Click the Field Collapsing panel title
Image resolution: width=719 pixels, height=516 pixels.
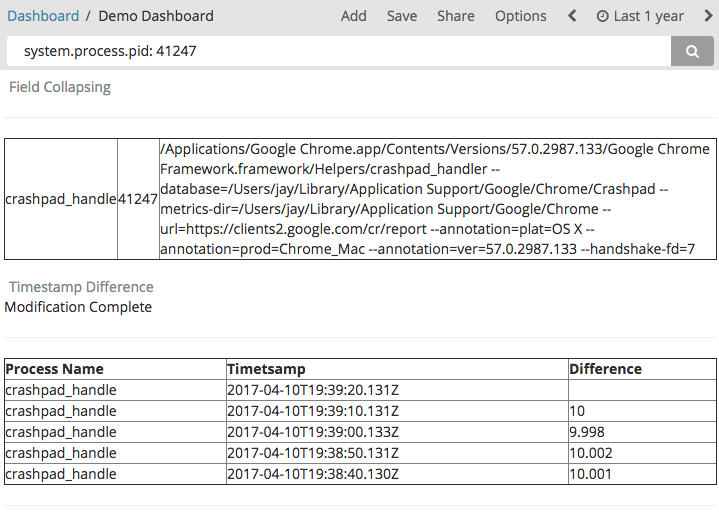click(x=60, y=87)
